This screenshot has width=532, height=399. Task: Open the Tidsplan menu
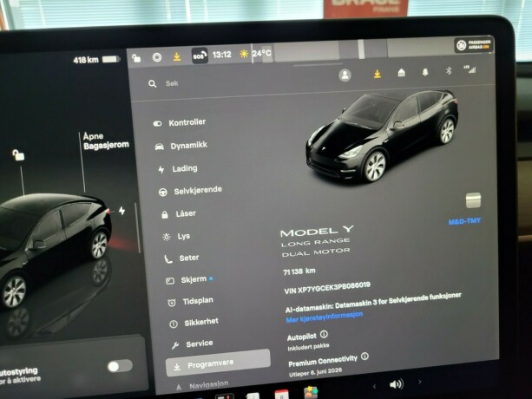[x=191, y=301]
